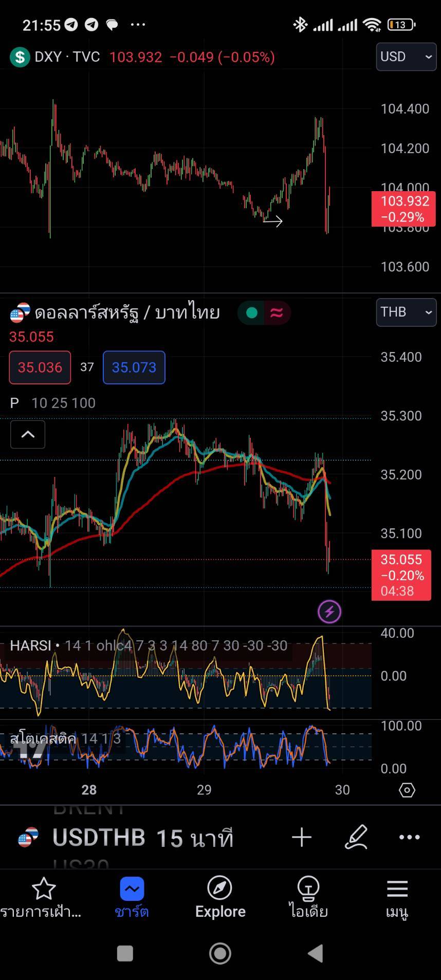
Task: Tap the USDTHB symbol selector
Action: [x=99, y=838]
